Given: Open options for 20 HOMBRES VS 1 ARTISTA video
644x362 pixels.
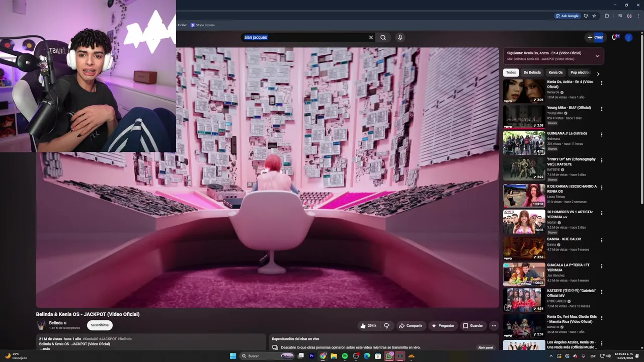Looking at the screenshot, I should click(x=601, y=213).
